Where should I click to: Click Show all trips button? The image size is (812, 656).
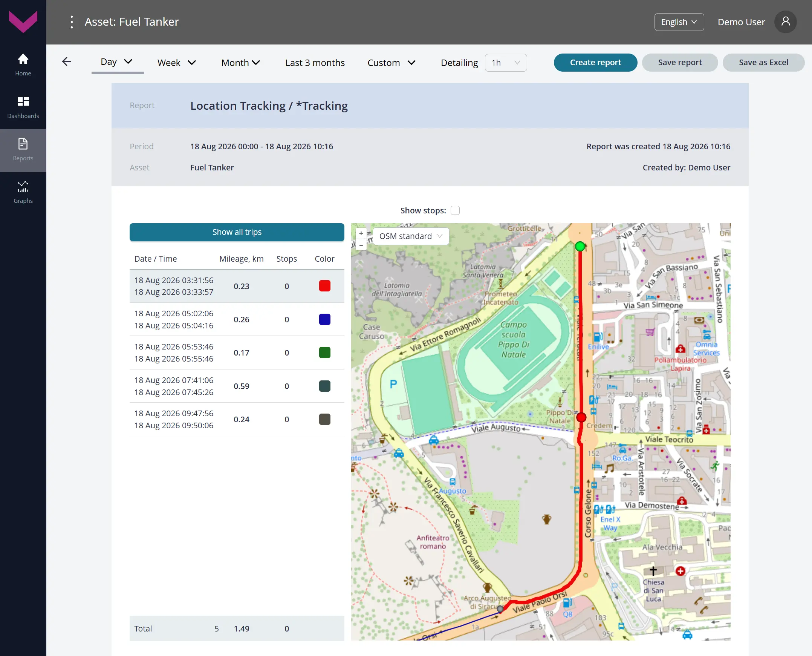[237, 232]
